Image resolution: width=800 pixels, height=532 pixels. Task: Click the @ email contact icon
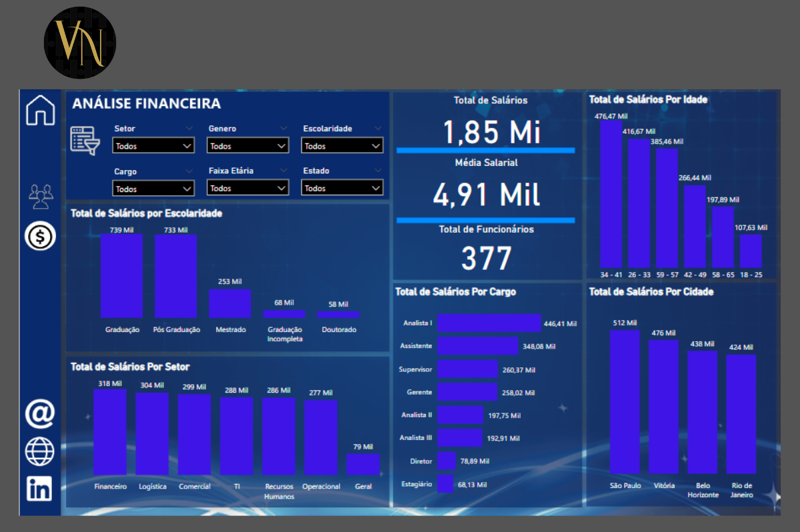(x=40, y=413)
